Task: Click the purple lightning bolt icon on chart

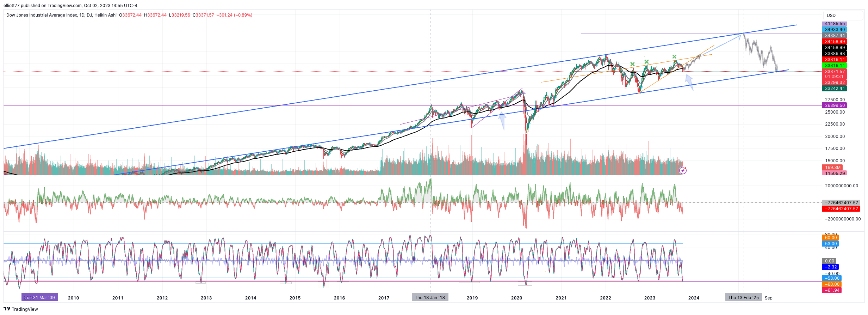Action: (683, 171)
